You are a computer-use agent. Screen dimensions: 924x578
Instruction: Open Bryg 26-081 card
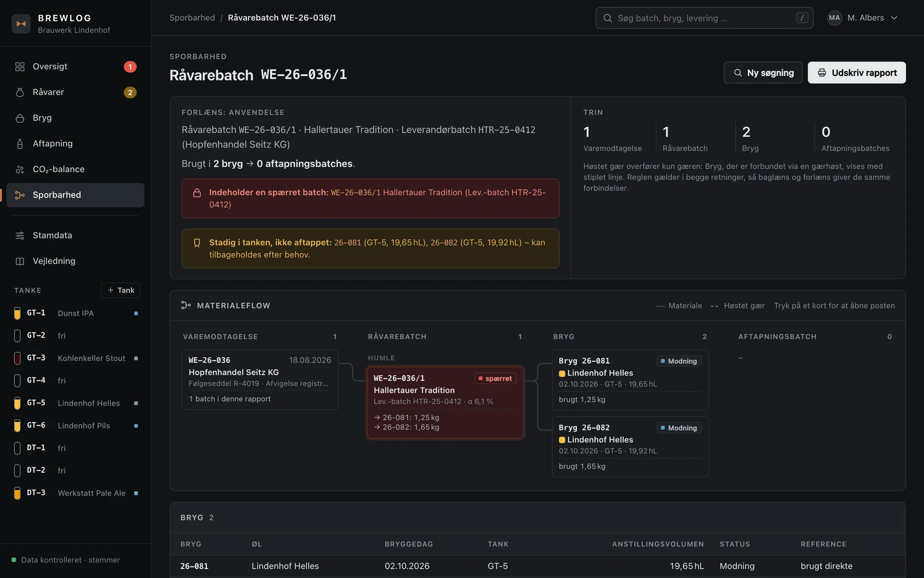tap(630, 380)
